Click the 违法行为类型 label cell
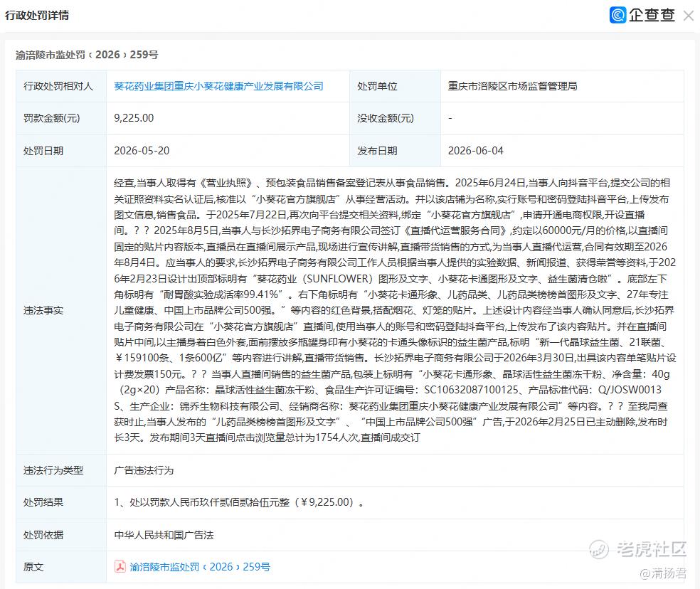Screen dimensions: 700x589 tap(61, 470)
